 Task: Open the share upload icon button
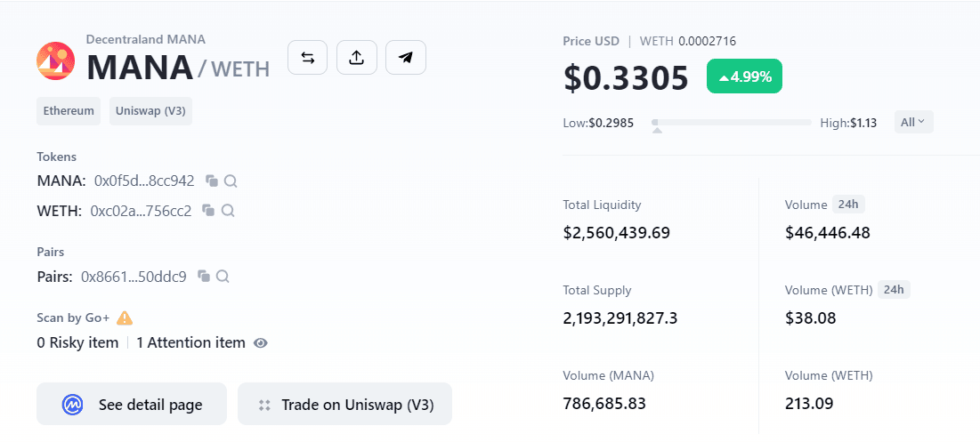[x=357, y=58]
